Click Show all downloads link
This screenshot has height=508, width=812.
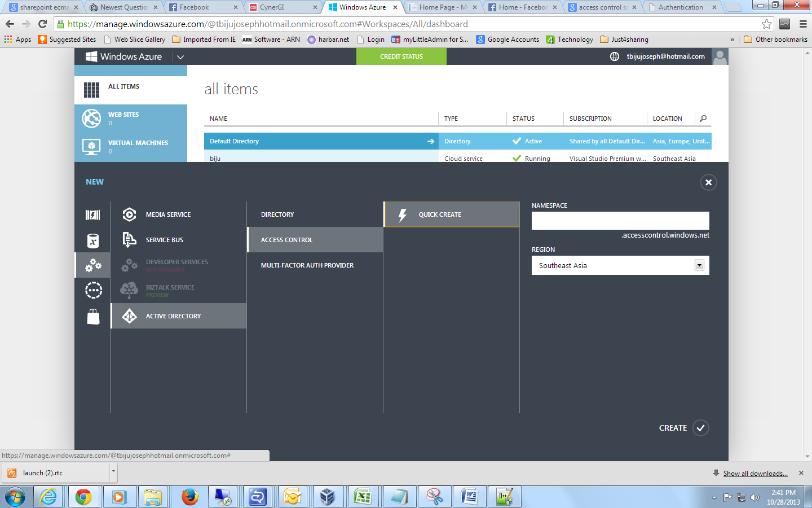tap(756, 474)
